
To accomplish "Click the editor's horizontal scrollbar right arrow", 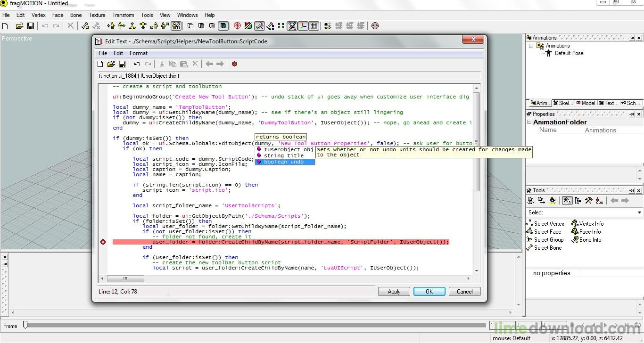I will tap(468, 278).
